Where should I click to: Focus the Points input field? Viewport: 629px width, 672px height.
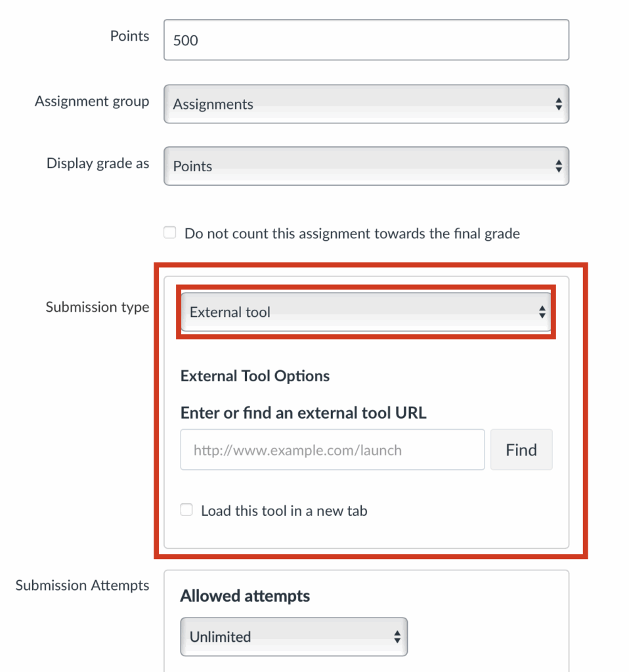[x=366, y=40]
